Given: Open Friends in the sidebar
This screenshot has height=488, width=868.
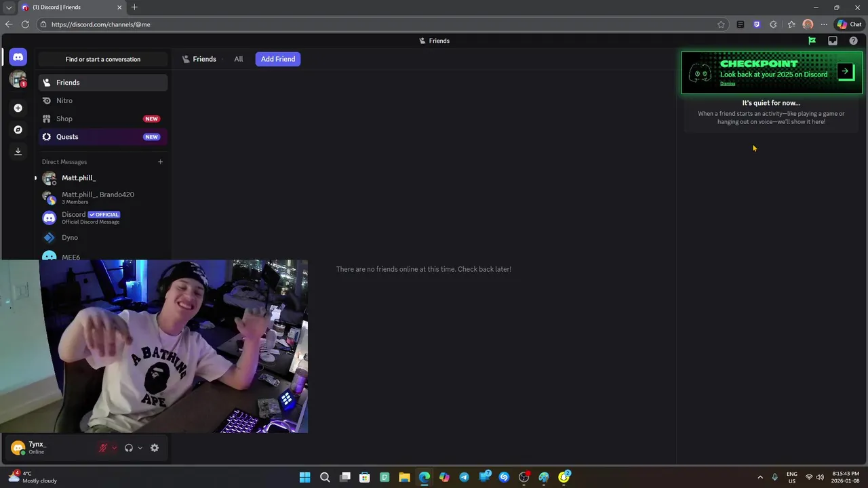Looking at the screenshot, I should tap(103, 83).
